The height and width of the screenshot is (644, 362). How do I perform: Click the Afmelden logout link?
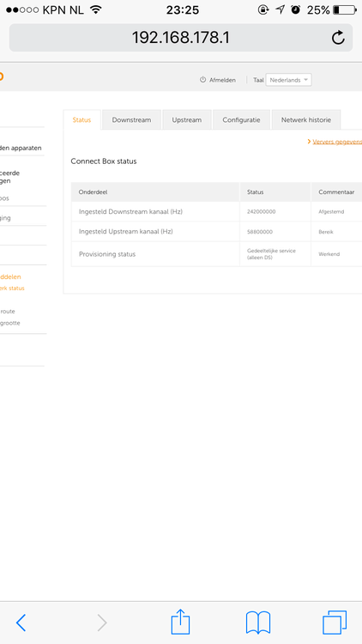[222, 80]
